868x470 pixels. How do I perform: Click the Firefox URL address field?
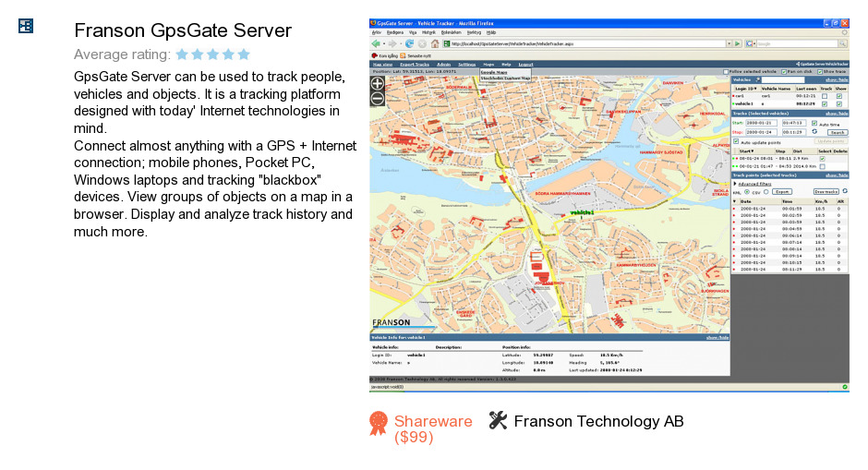pos(586,43)
